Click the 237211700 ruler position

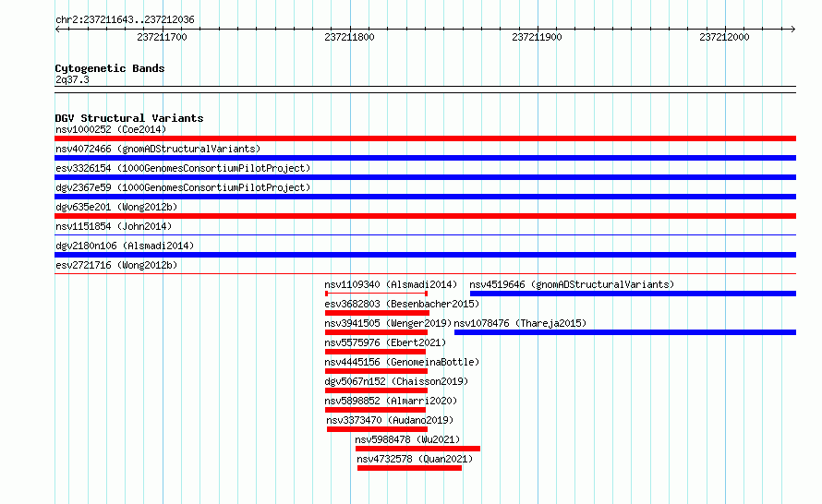(162, 37)
